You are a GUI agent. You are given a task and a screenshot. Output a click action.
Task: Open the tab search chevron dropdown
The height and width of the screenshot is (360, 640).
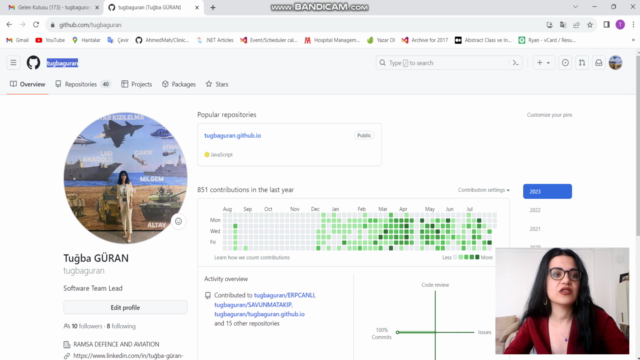(x=575, y=7)
